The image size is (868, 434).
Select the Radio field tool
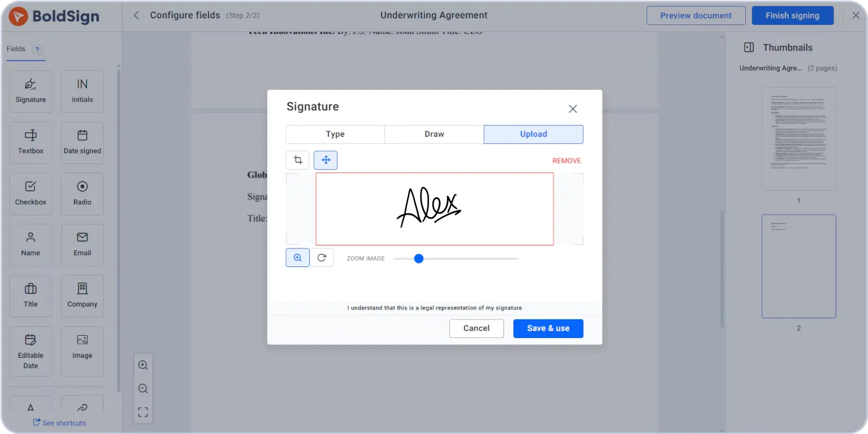(x=82, y=194)
